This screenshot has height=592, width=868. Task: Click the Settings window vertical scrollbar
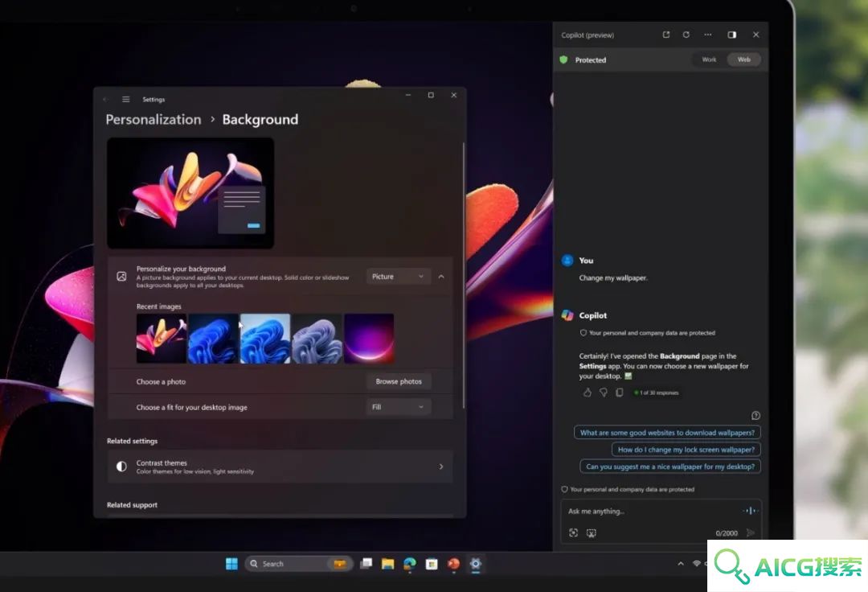[x=464, y=275]
